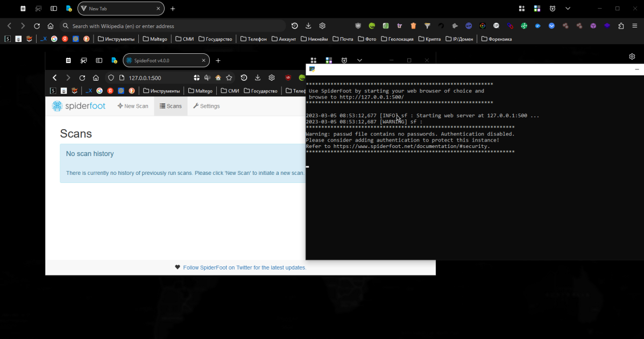Bookmark SpiderFoot page with the star icon
This screenshot has height=339, width=644.
(229, 77)
